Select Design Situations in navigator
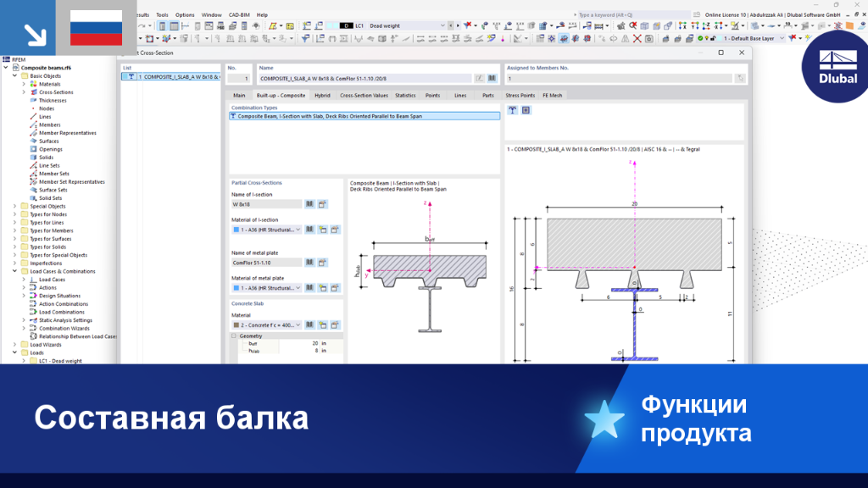 point(59,296)
